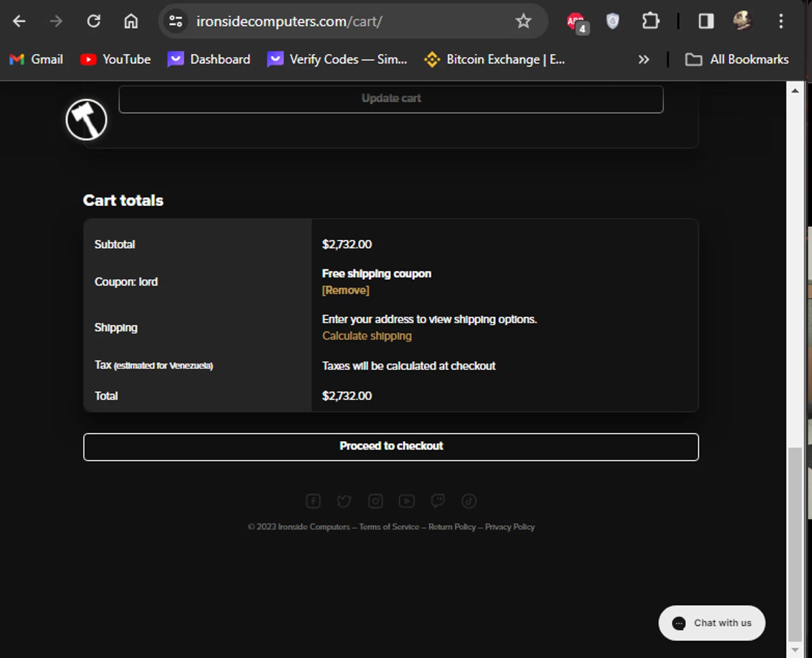The width and height of the screenshot is (812, 658).
Task: Reload the current page
Action: click(x=94, y=21)
